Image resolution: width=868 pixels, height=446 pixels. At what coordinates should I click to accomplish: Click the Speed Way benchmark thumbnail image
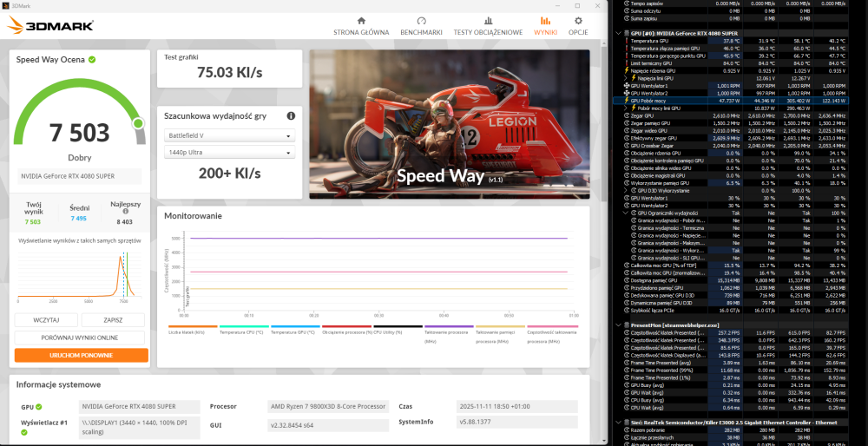(x=449, y=124)
